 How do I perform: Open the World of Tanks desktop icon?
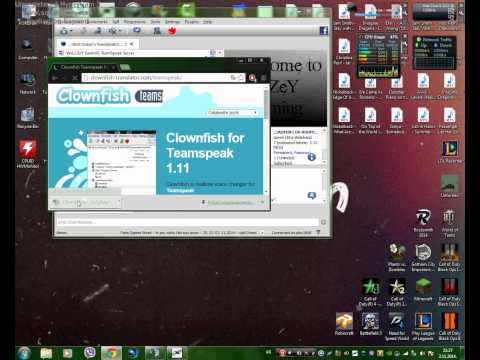tap(449, 223)
